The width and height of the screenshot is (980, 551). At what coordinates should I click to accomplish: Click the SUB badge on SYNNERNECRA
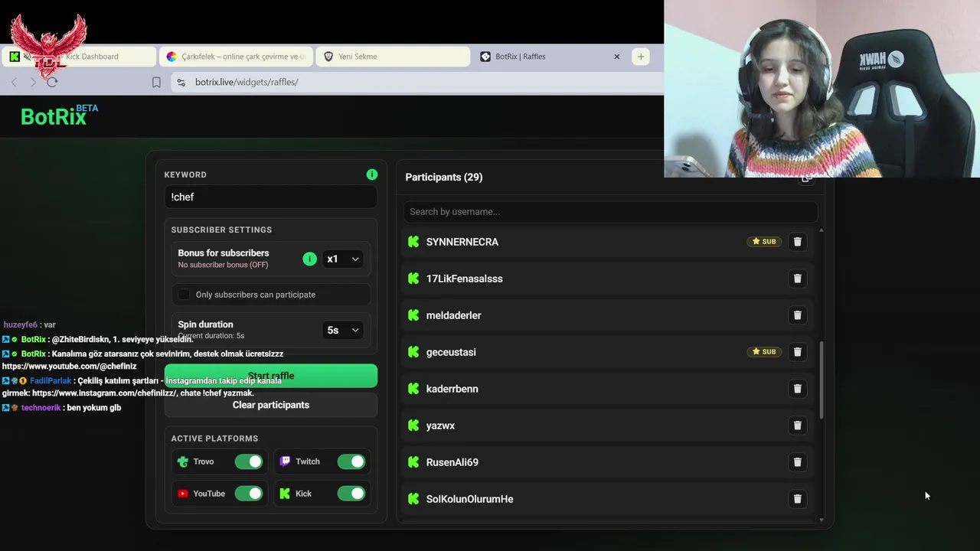point(764,242)
